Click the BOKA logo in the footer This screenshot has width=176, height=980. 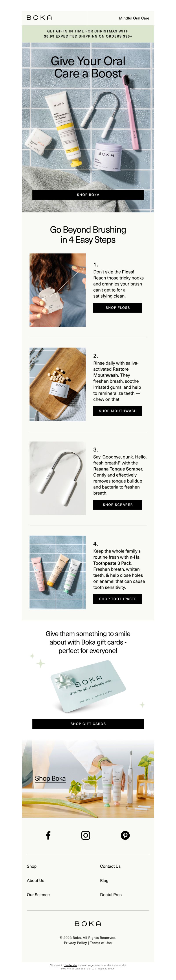click(x=88, y=924)
